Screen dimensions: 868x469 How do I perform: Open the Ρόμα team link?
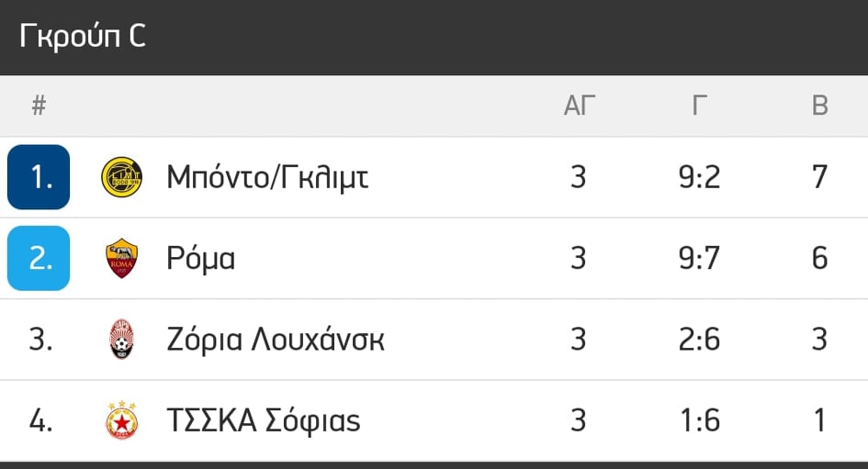201,258
